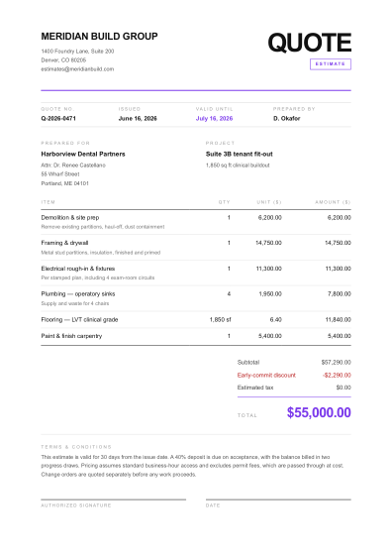This screenshot has height=555, width=392.
Task: Click the ESTIMATE badge under QUOTE
Action: pyautogui.click(x=331, y=64)
